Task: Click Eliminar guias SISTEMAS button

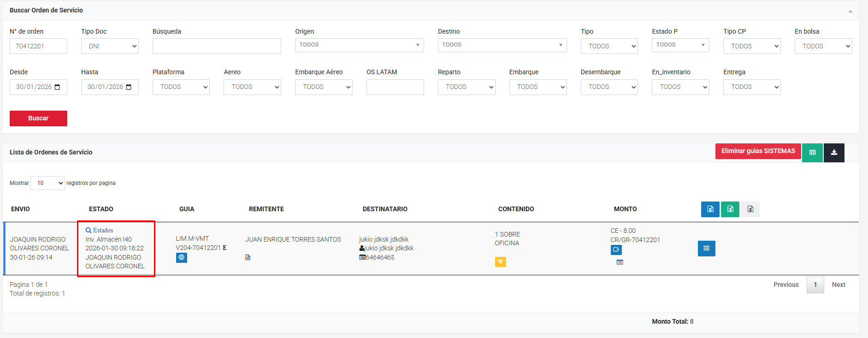Action: (758, 151)
